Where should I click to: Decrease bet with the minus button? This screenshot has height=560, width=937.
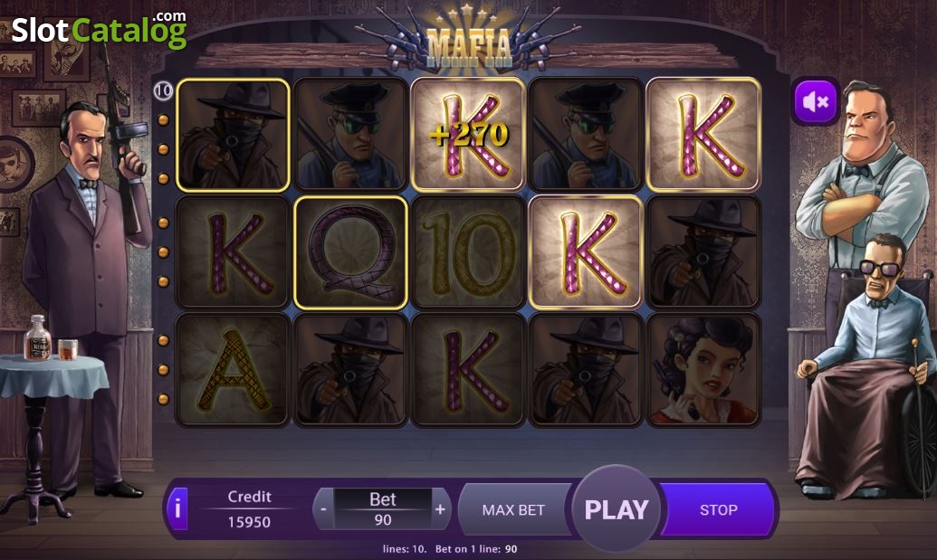[323, 509]
